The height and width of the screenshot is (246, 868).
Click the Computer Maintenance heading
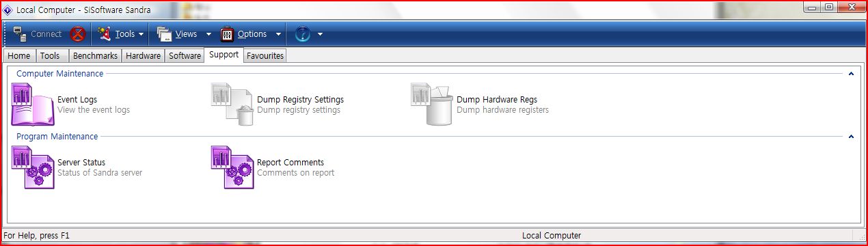pyautogui.click(x=60, y=74)
